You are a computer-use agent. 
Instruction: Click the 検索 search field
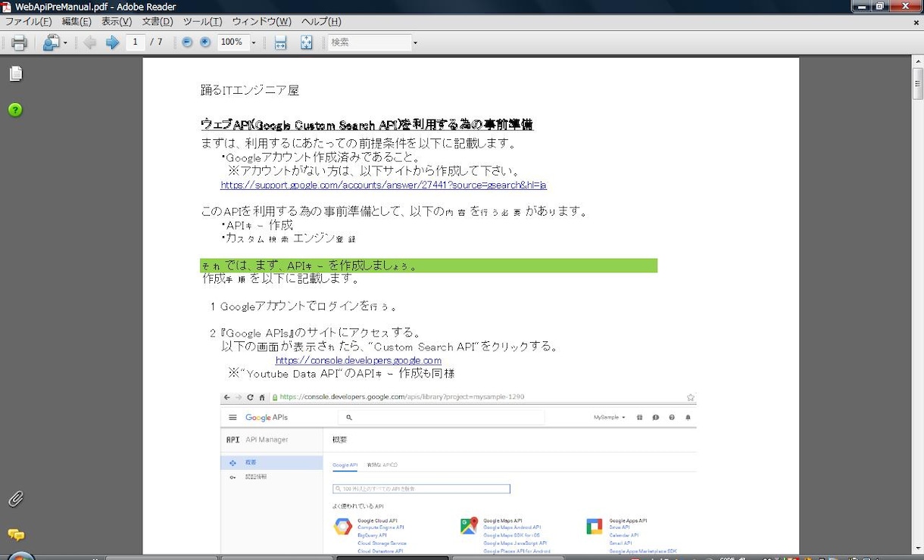[370, 42]
